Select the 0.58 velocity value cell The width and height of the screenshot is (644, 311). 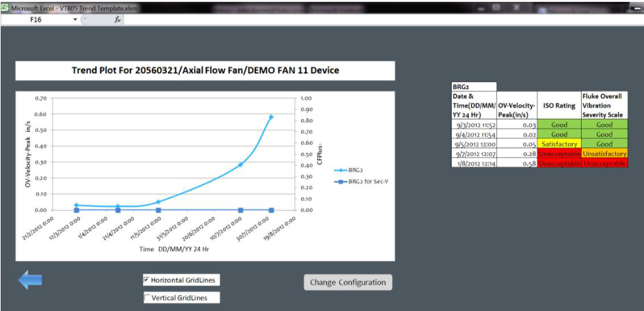[x=517, y=163]
